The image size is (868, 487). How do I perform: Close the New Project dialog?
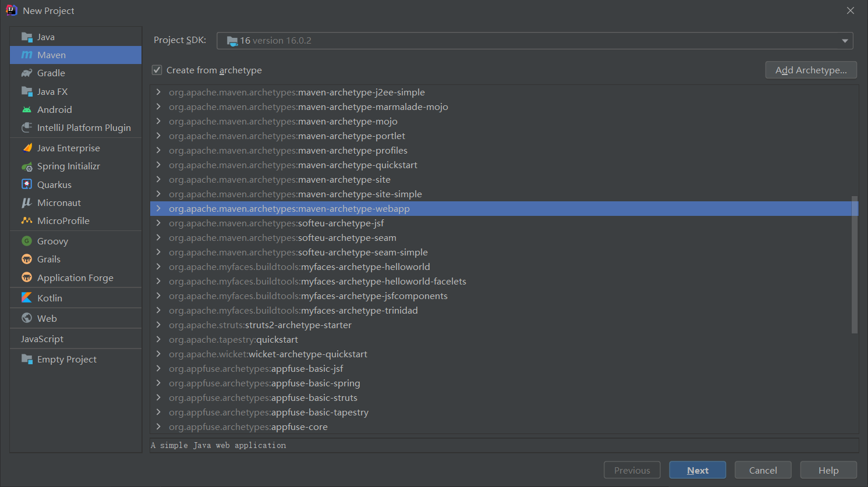click(851, 10)
